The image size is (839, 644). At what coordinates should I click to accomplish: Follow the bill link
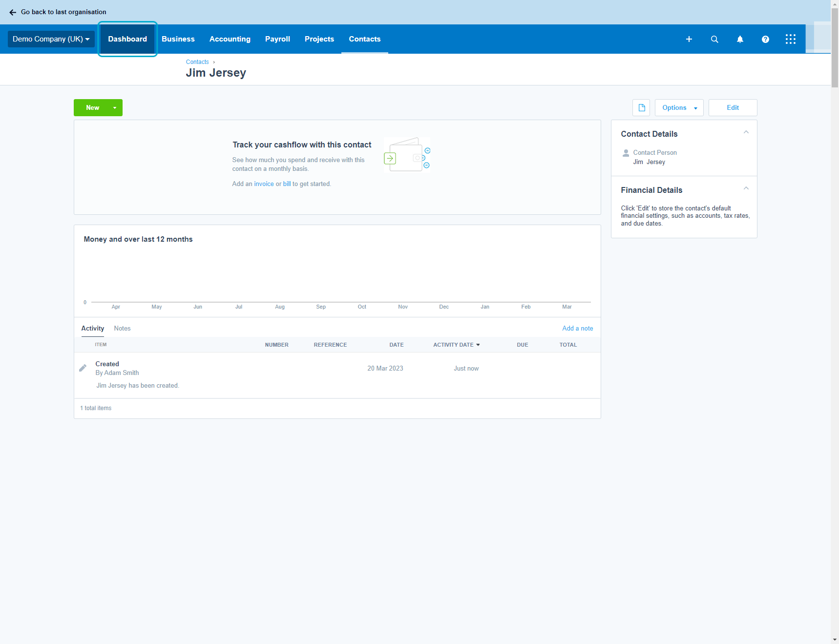click(287, 184)
